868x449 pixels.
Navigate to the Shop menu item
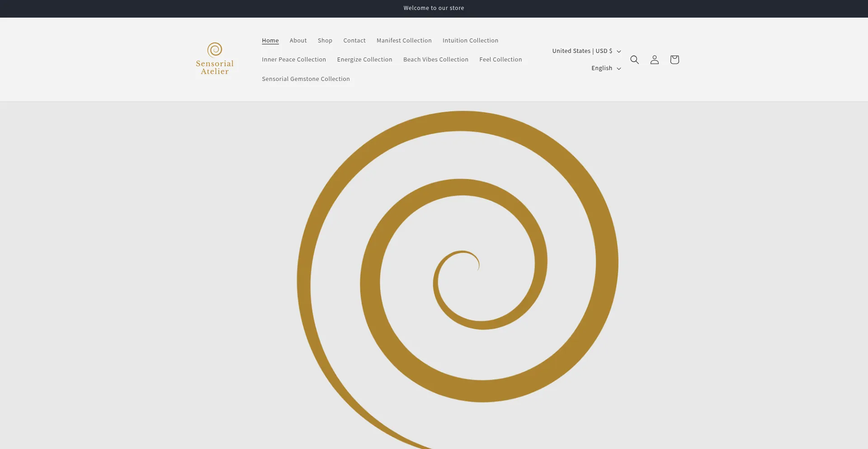pyautogui.click(x=325, y=41)
